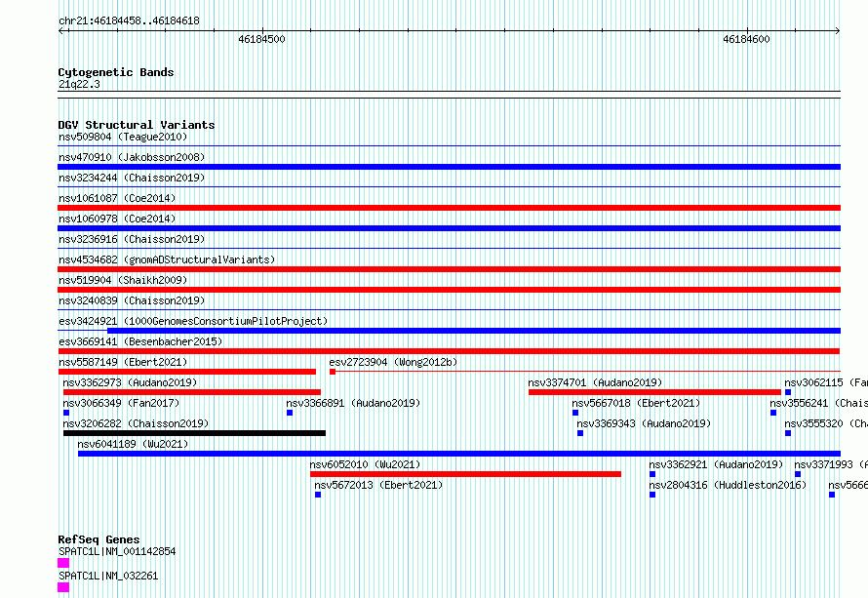Select blue marker of nsv3366891 (Audano2019)

pos(290,413)
